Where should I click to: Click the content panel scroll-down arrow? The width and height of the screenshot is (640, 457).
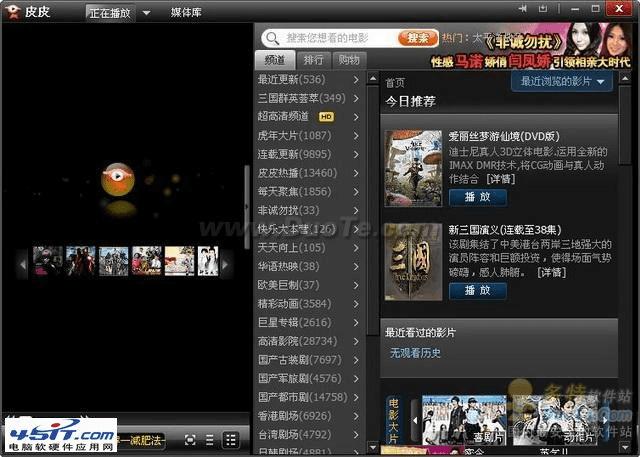(x=625, y=447)
